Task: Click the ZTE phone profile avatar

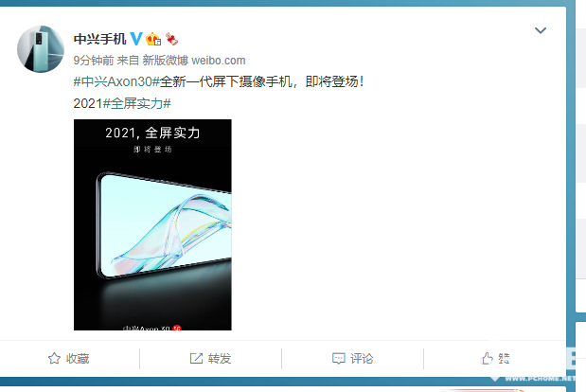Action: click(41, 49)
